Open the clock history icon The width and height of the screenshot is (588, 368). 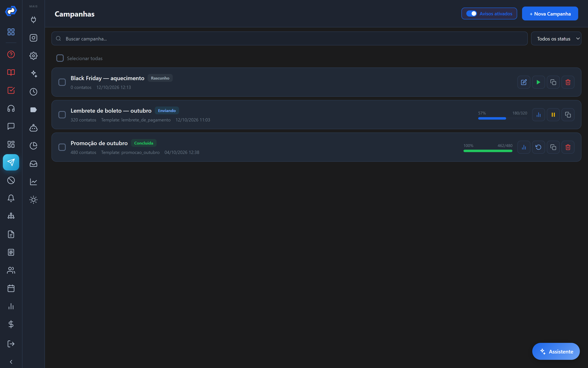pos(33,92)
